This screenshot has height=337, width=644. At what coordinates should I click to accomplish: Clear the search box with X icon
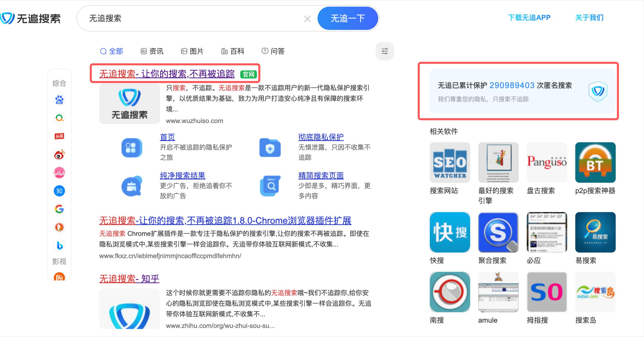coord(307,19)
